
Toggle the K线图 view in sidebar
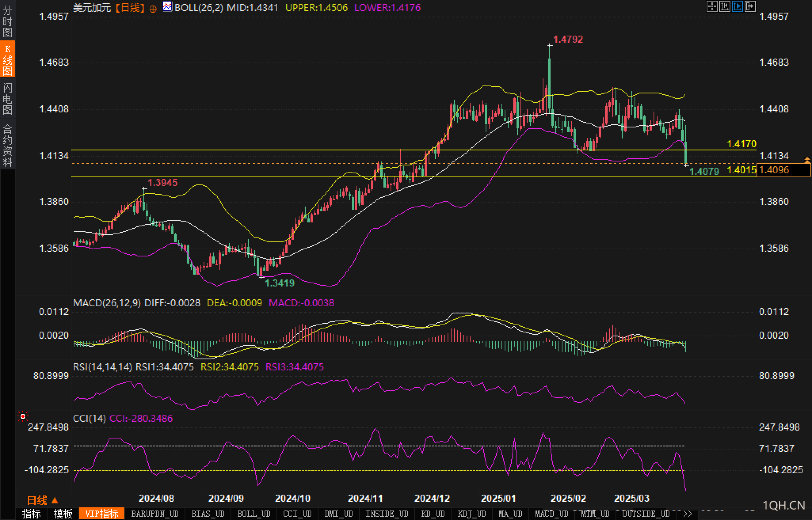point(7,60)
